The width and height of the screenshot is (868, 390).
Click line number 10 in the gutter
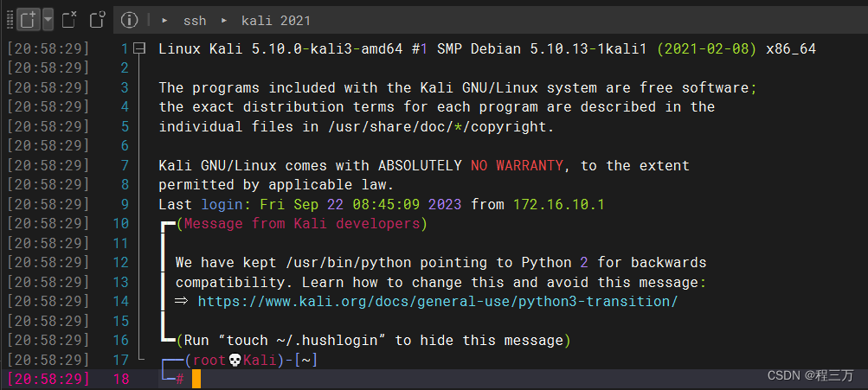[x=120, y=223]
